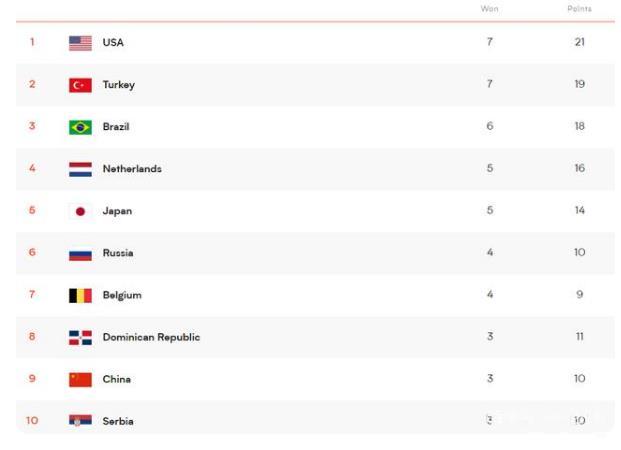Select the China flag icon

[x=80, y=379]
